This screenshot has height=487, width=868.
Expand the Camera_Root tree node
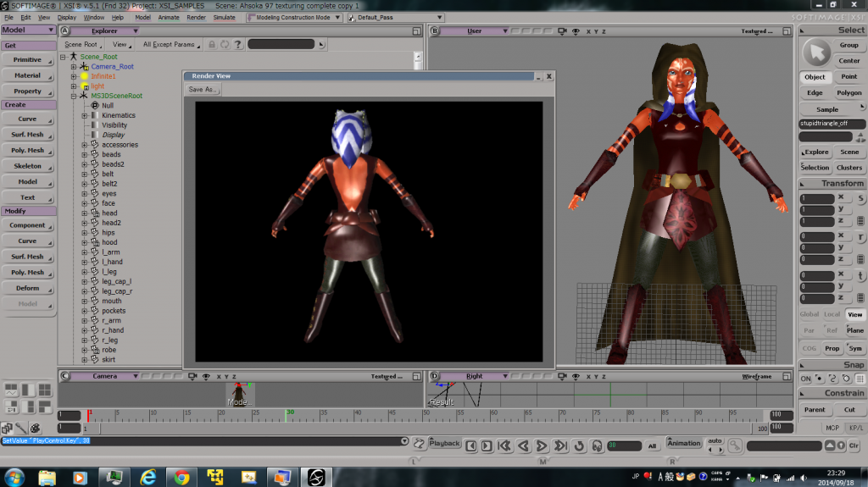[x=74, y=67]
